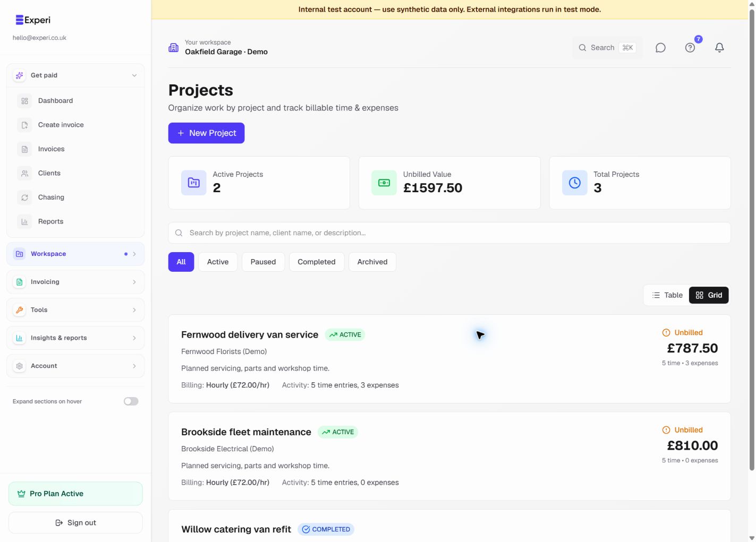756x542 pixels.
Task: Click the page vertical scrollbar
Action: 752,239
